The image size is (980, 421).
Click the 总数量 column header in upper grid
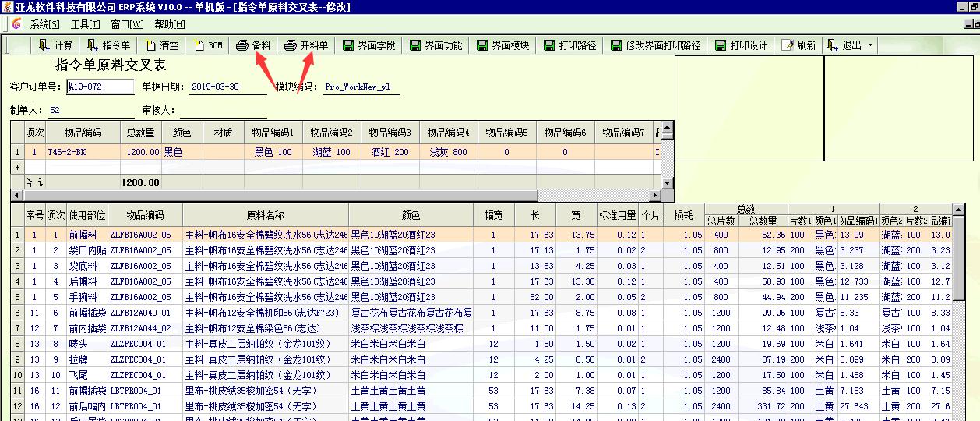pos(141,133)
